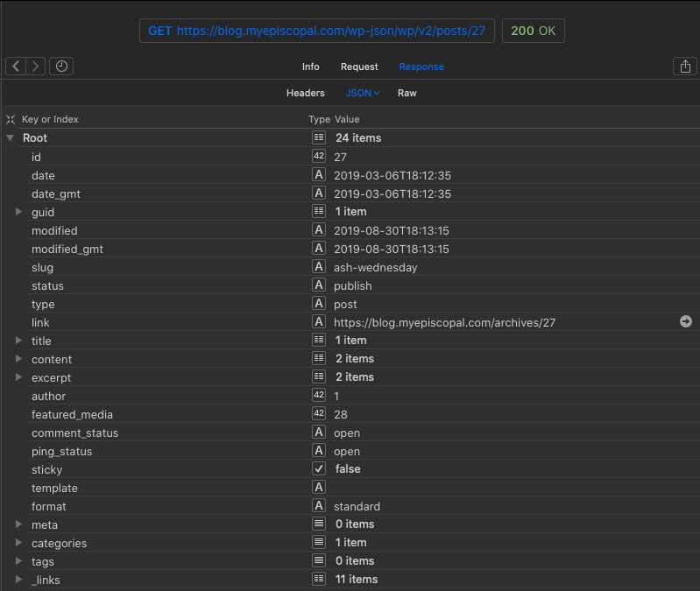The height and width of the screenshot is (591, 700).
Task: Select the type value post
Action: coord(345,305)
